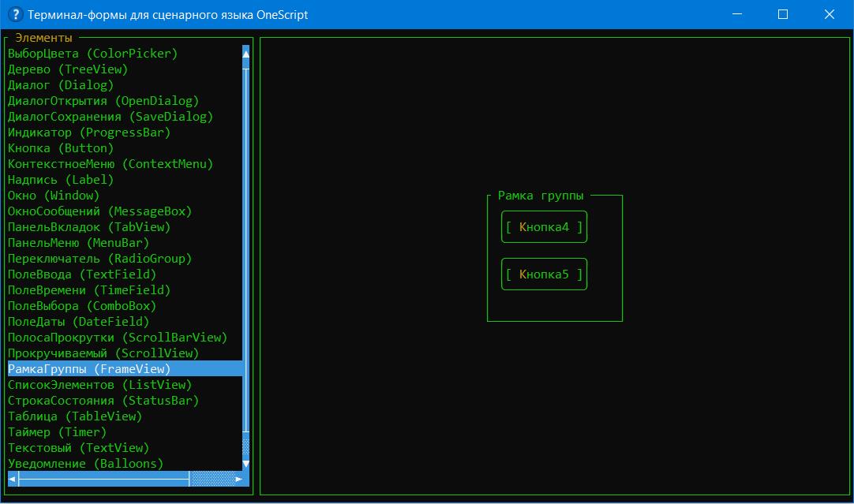Image resolution: width=854 pixels, height=504 pixels.
Task: Open ПанельВкладок (TabView) element
Action: 88,227
